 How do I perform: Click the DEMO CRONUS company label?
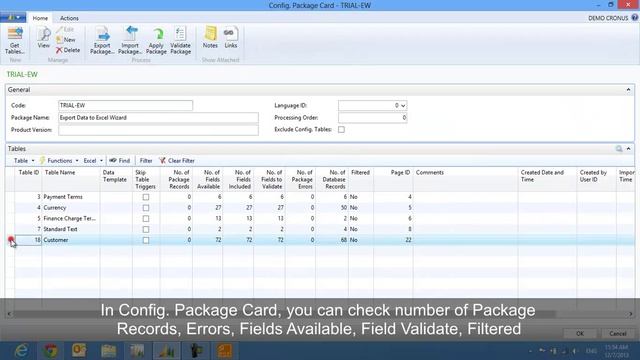(x=608, y=18)
